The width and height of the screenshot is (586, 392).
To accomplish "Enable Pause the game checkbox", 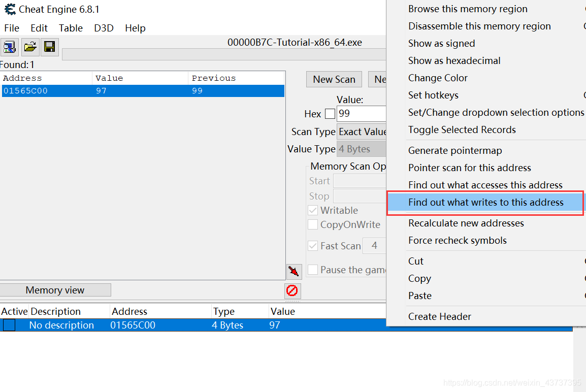I will 313,270.
